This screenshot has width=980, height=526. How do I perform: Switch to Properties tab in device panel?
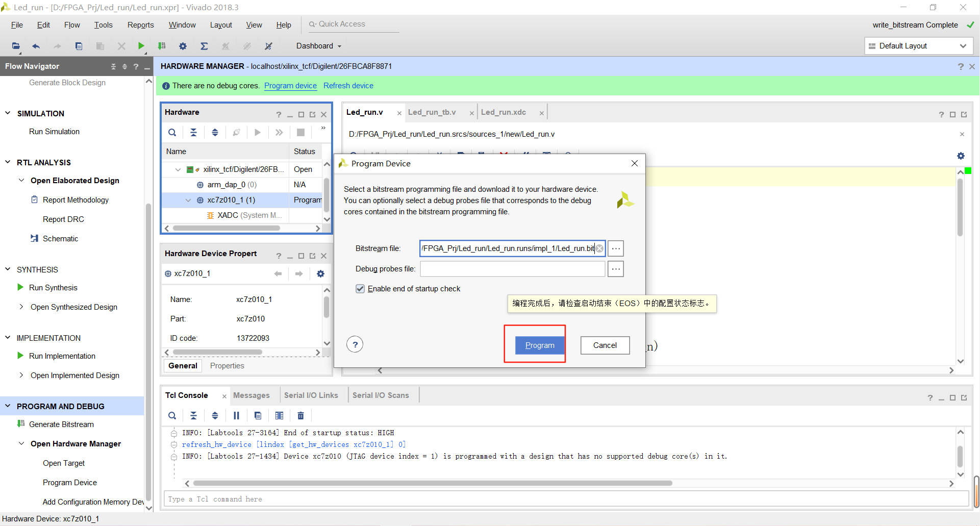[227, 366]
